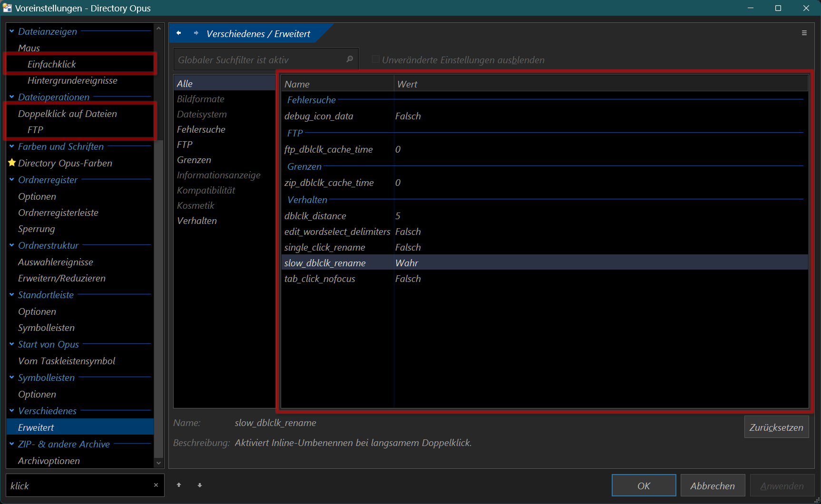The height and width of the screenshot is (504, 821).
Task: Select the 'edit_wordselect_delimiters' setting row
Action: (x=545, y=232)
